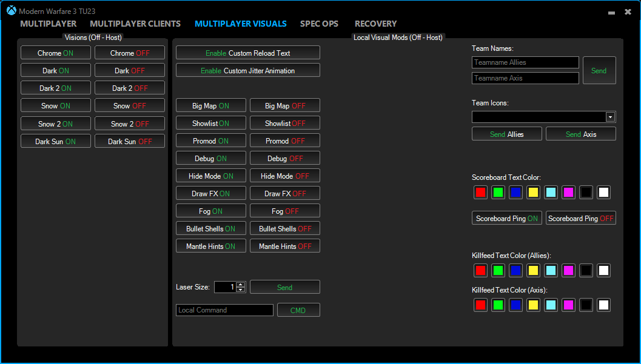Turn Hide Mode OFF
The image size is (641, 364).
pyautogui.click(x=285, y=176)
